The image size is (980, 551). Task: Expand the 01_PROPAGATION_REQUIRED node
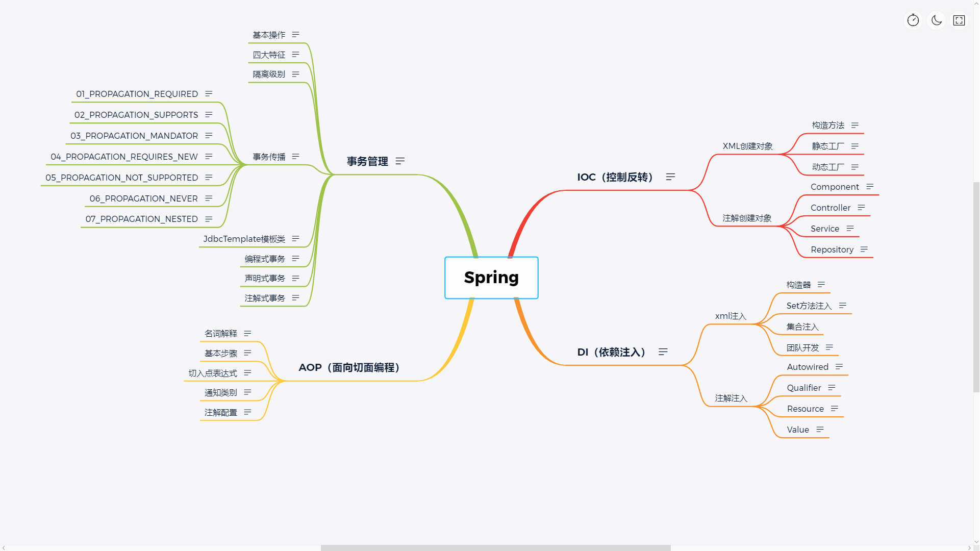(137, 93)
